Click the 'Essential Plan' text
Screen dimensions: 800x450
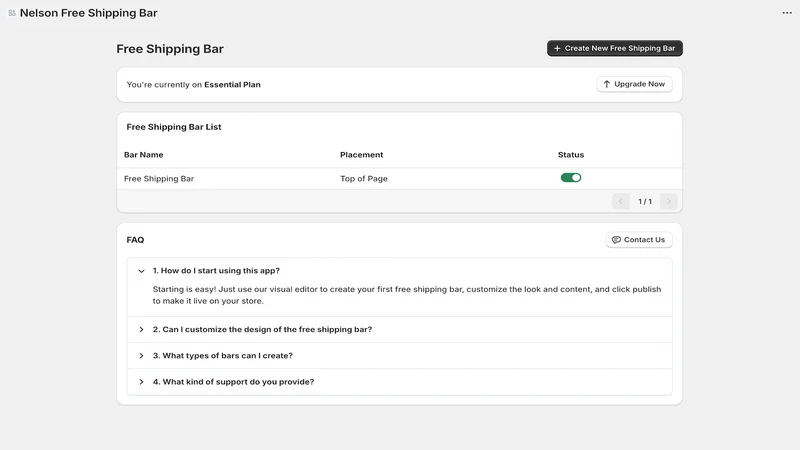tap(232, 85)
